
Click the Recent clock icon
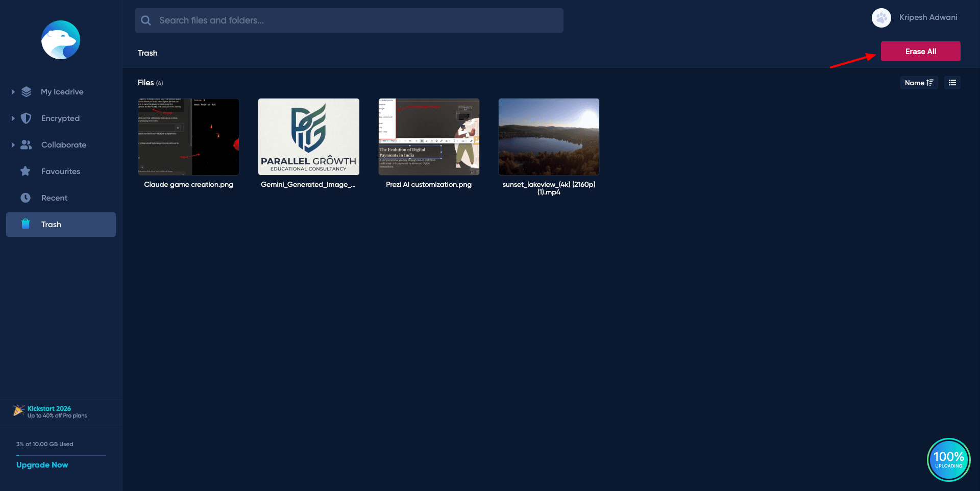(26, 198)
